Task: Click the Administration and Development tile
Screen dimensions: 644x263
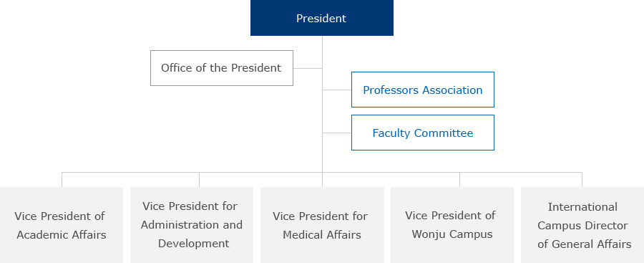Action: point(192,225)
